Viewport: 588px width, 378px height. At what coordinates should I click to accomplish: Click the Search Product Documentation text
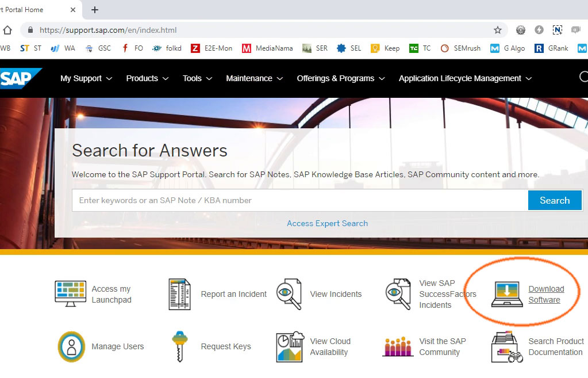556,347
